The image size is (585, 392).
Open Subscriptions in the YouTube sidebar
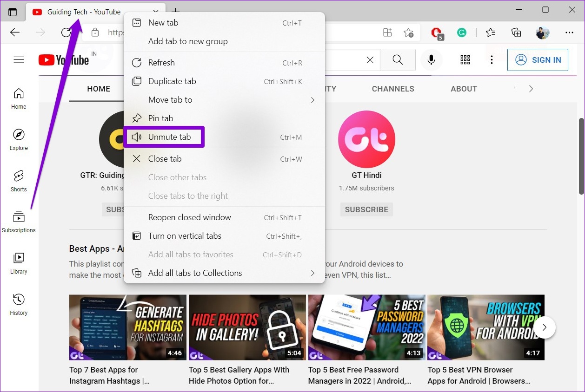[x=19, y=222]
